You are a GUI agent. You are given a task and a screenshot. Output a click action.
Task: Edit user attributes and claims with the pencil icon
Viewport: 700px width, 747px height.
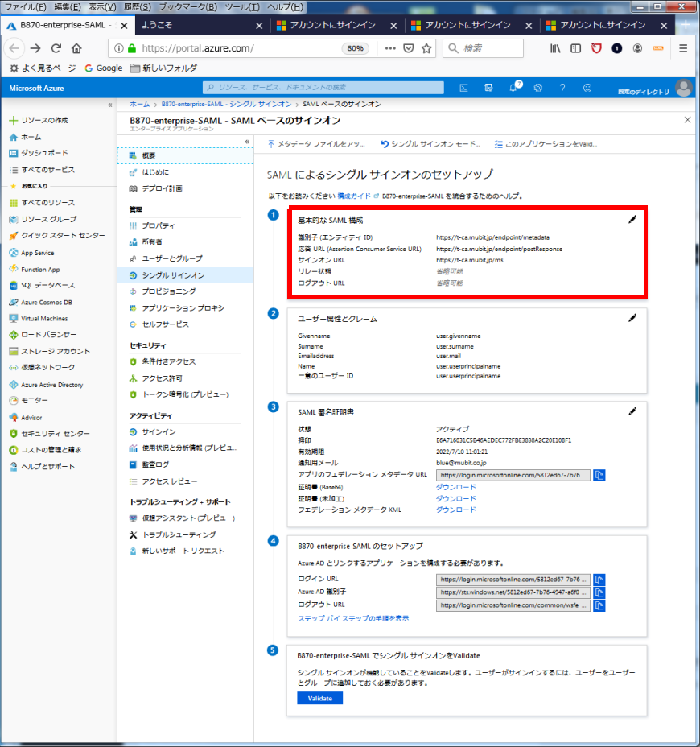coord(632,318)
